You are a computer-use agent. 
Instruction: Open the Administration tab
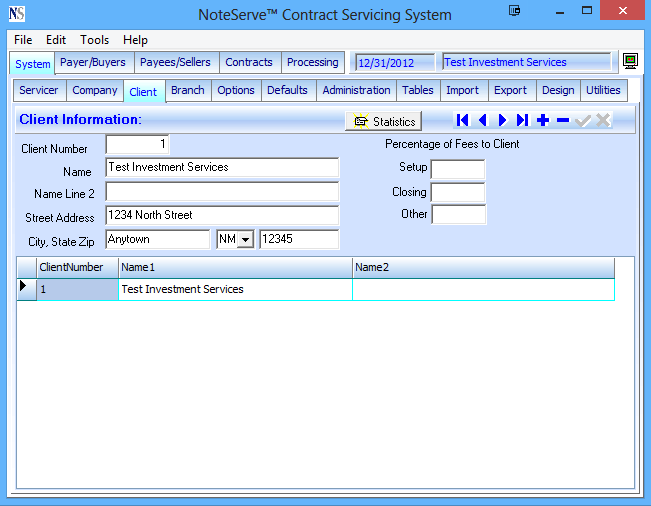coord(356,90)
